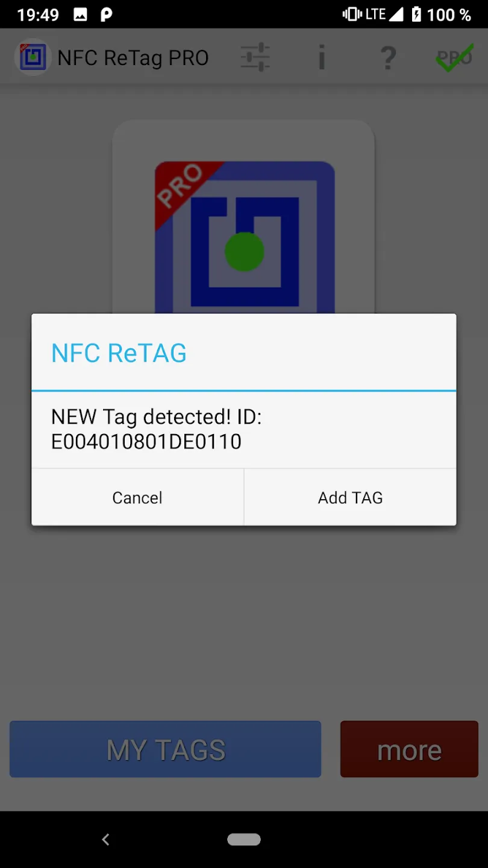Tap the info "i" icon
The image size is (488, 868).
tap(322, 58)
